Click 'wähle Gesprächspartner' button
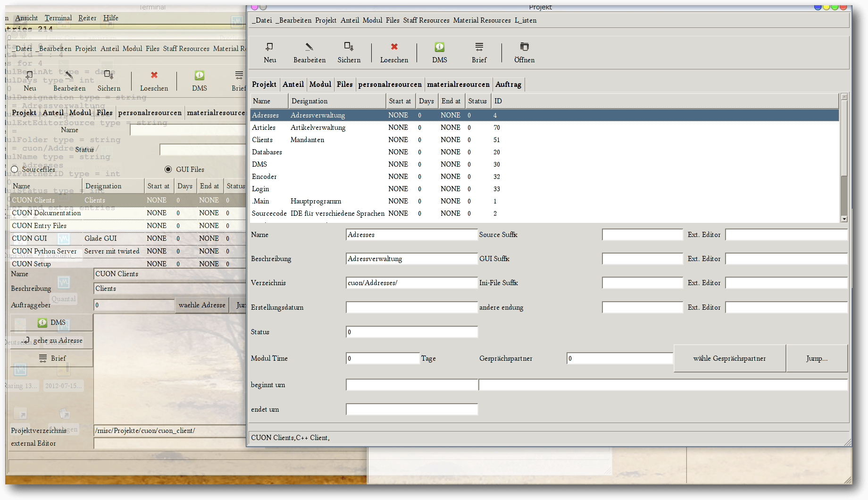 pyautogui.click(x=729, y=358)
